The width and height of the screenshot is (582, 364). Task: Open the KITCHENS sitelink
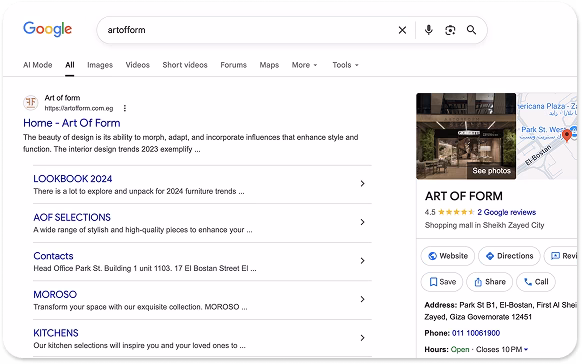pos(56,333)
